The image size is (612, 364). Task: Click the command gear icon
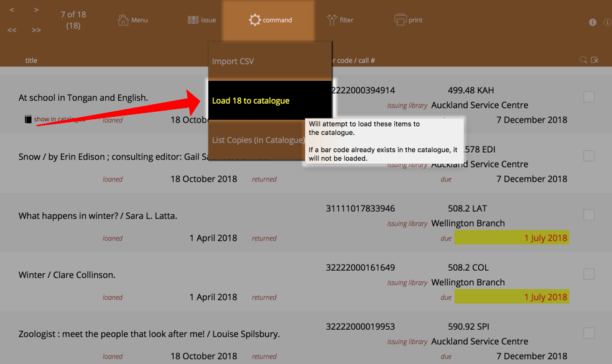254,20
